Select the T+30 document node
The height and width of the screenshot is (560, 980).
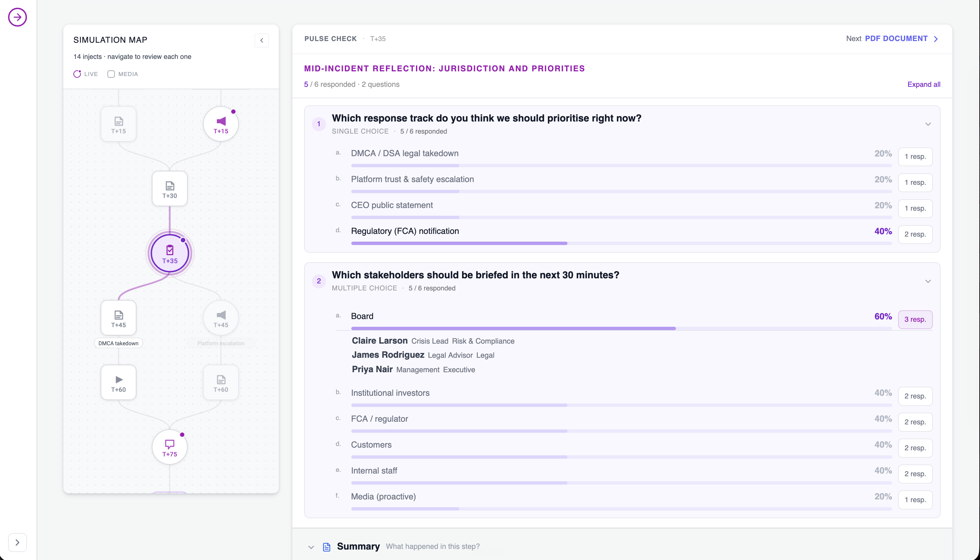tap(170, 188)
